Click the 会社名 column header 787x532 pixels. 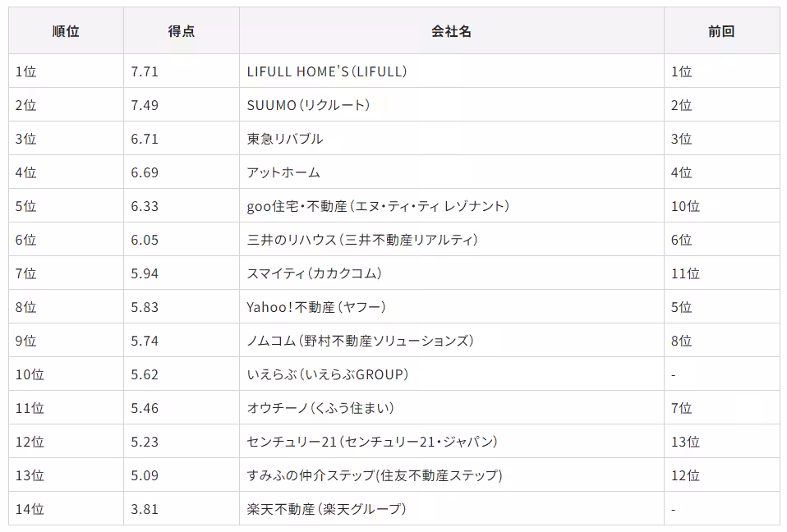451,31
